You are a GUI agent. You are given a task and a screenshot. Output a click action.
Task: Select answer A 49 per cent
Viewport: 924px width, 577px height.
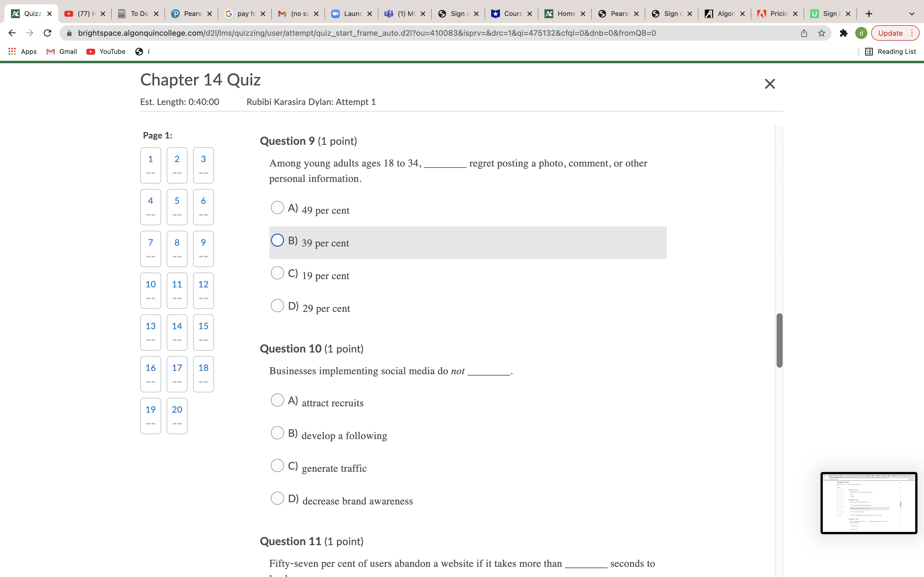point(277,208)
